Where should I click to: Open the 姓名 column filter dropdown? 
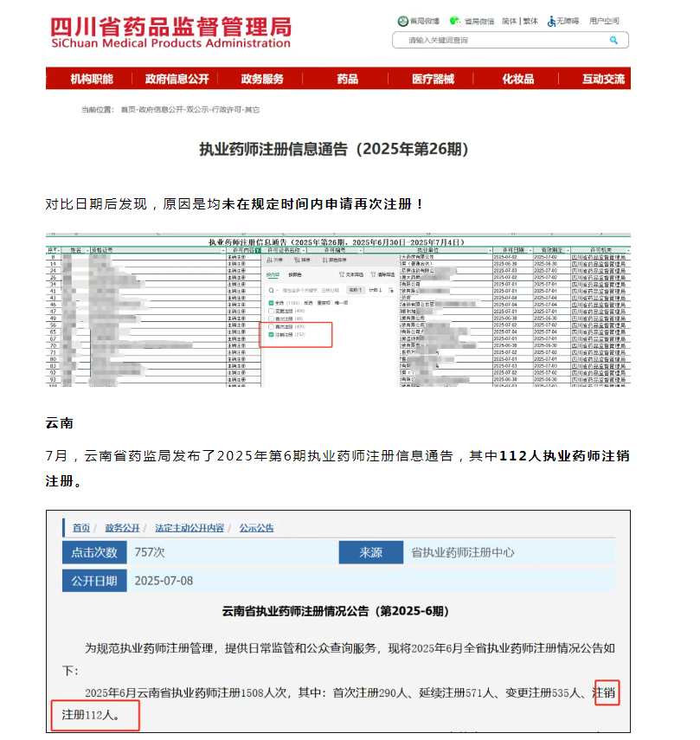pyautogui.click(x=87, y=250)
